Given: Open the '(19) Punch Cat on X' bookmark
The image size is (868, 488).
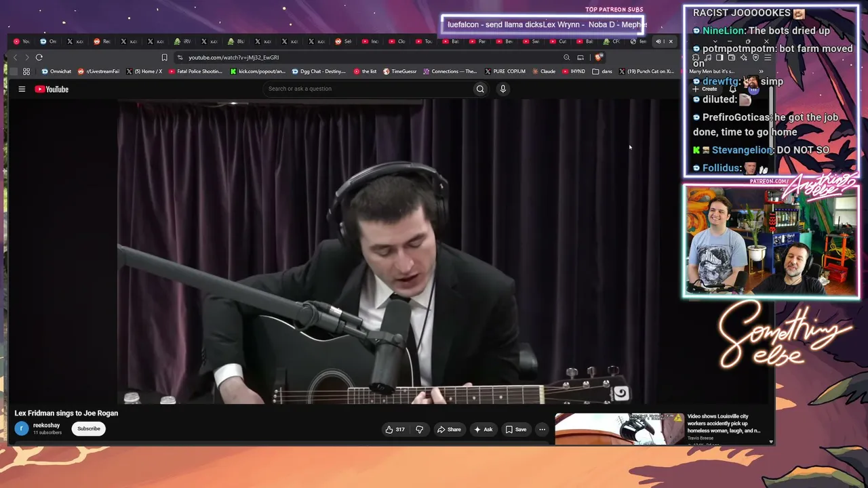Looking at the screenshot, I should 646,71.
